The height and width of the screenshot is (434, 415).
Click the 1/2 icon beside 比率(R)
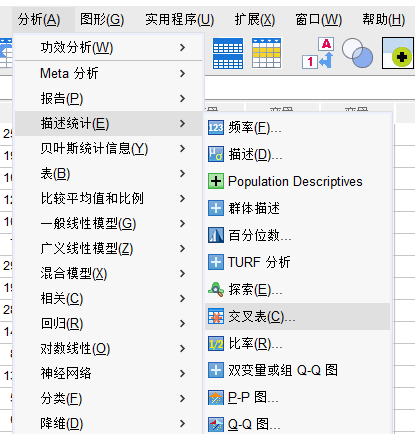click(x=216, y=343)
